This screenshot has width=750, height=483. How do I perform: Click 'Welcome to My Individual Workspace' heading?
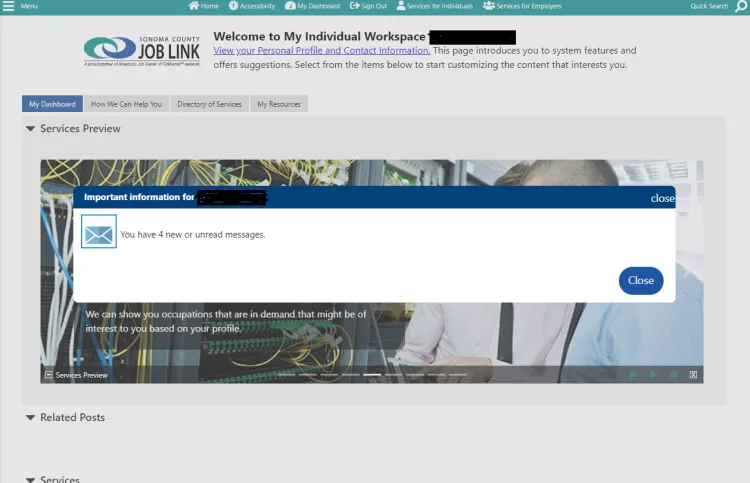(x=319, y=36)
